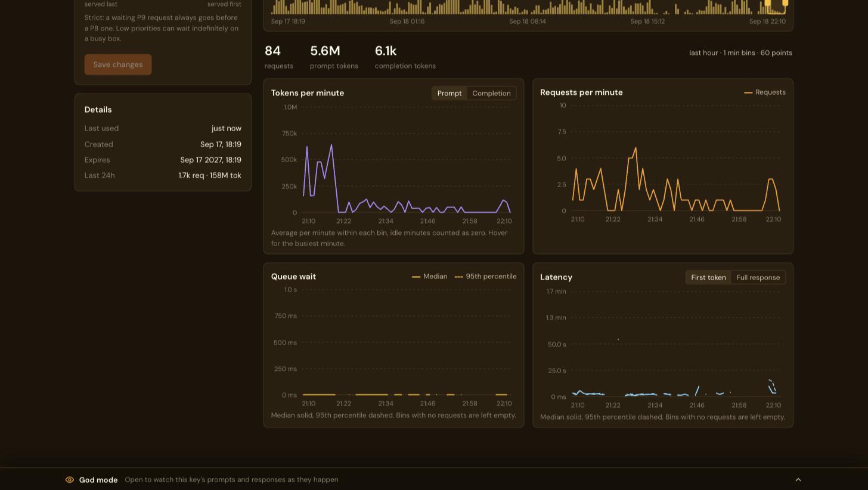This screenshot has width=868, height=490.
Task: Expand the God mode panel with the chevron
Action: 798,480
